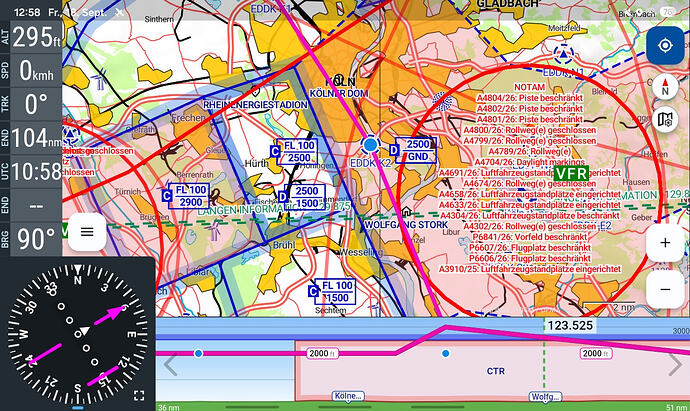The image size is (690, 411).
Task: Open NOTAM A4804/26 Piste beschränkt
Action: (529, 98)
